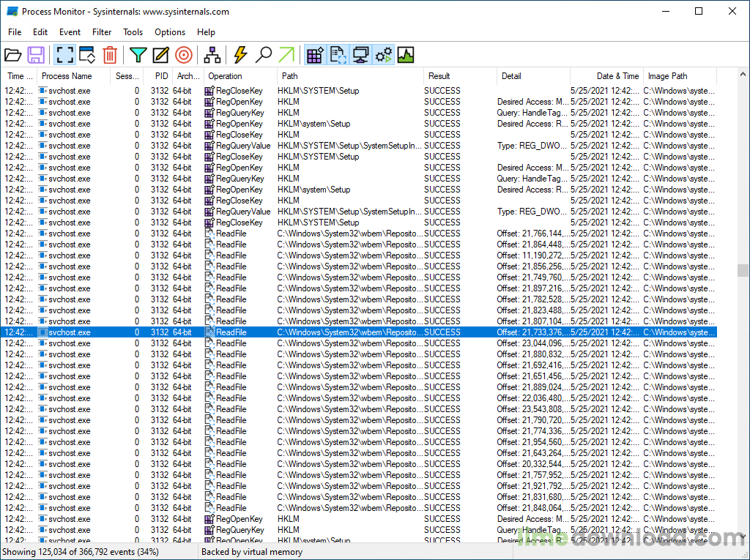Click the Save floppy disk icon

[36, 55]
